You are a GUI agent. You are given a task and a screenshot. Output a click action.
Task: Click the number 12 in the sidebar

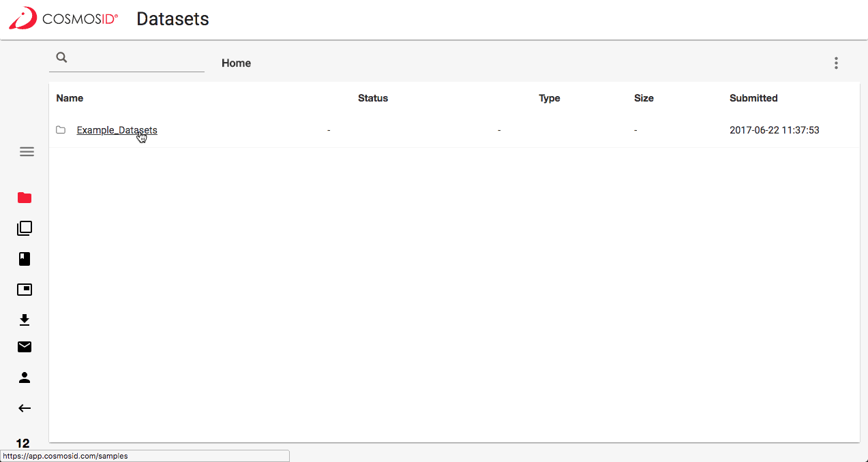pos(23,444)
